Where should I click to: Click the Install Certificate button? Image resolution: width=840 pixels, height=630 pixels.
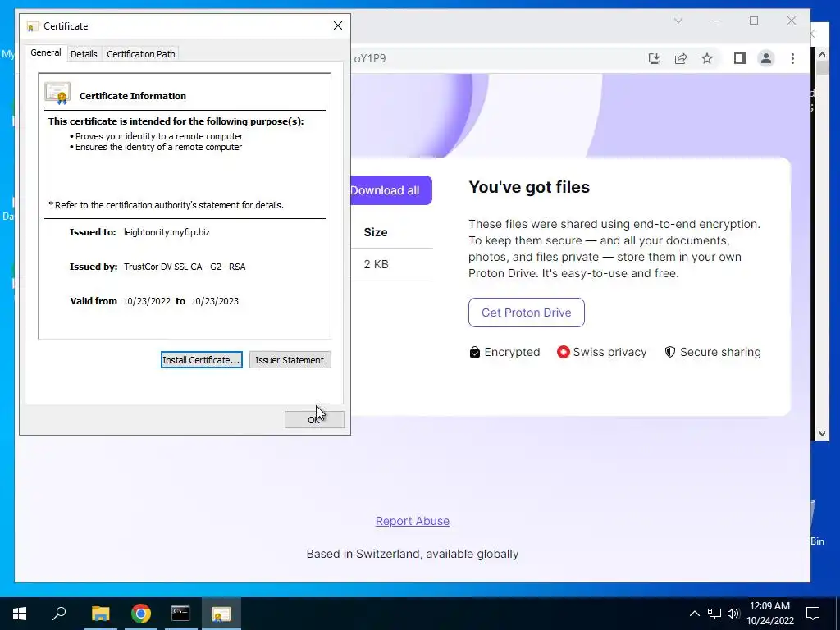click(202, 360)
